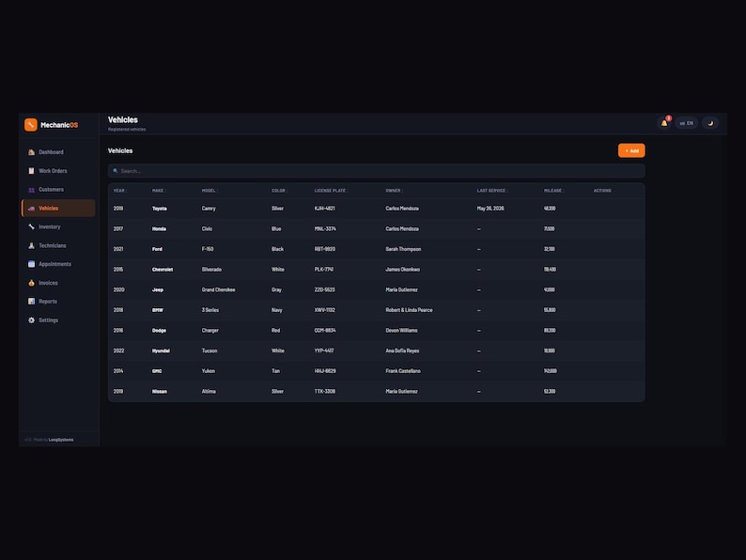Click the Customers people icon

pyautogui.click(x=31, y=190)
